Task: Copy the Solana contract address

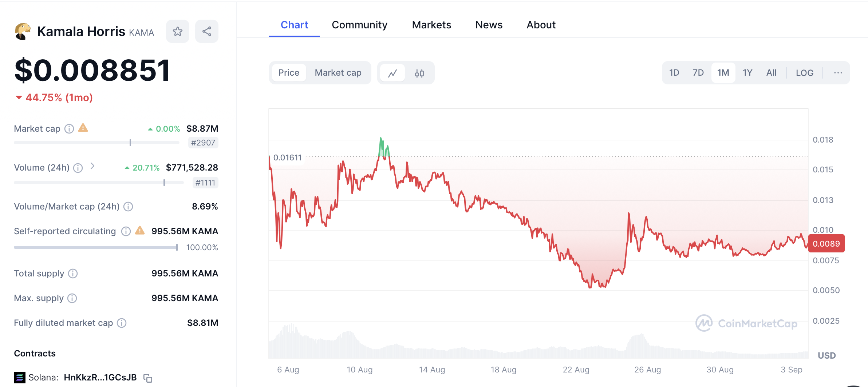Action: pyautogui.click(x=148, y=378)
